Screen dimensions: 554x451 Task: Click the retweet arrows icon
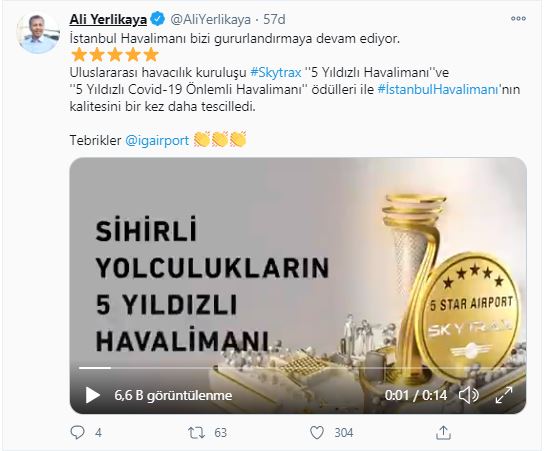coord(196,433)
